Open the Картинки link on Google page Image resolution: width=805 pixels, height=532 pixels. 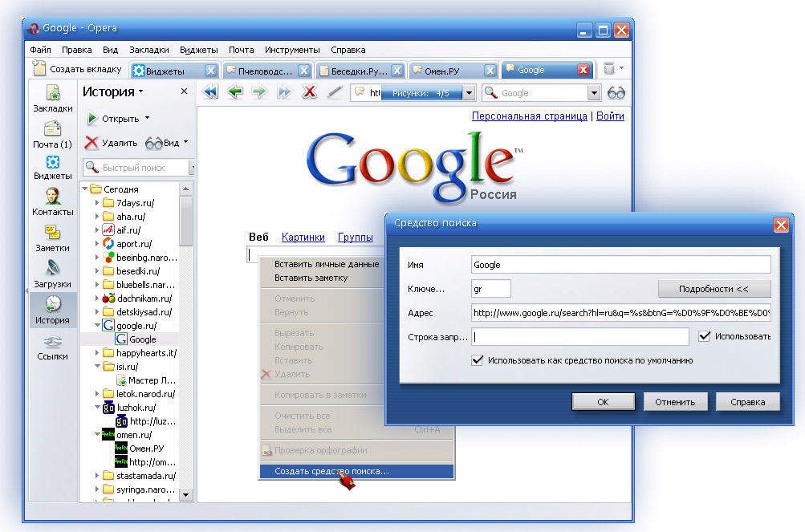[303, 238]
